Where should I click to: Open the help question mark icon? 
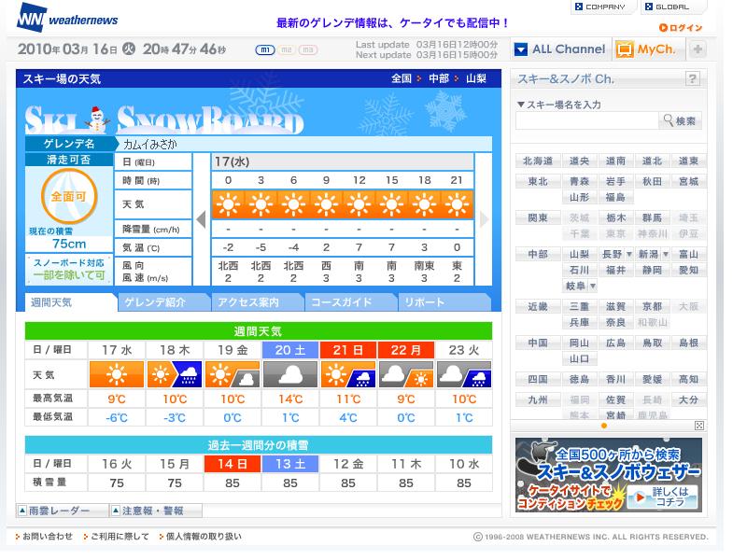pos(692,78)
